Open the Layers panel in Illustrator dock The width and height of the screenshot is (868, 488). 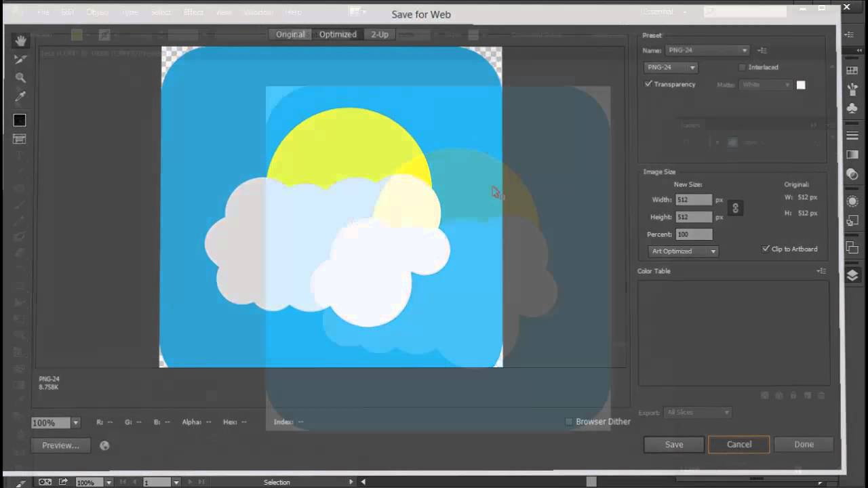[x=852, y=275]
